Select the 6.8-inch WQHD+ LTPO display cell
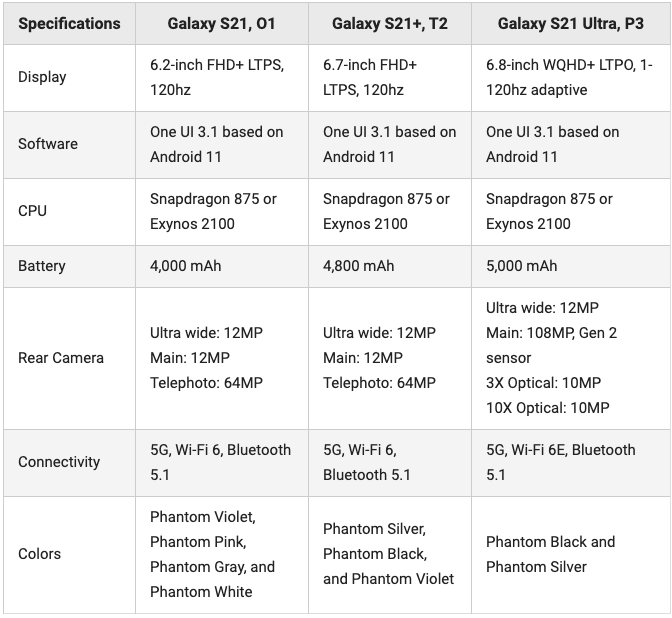Viewport: 672px width, 618px height. click(569, 77)
